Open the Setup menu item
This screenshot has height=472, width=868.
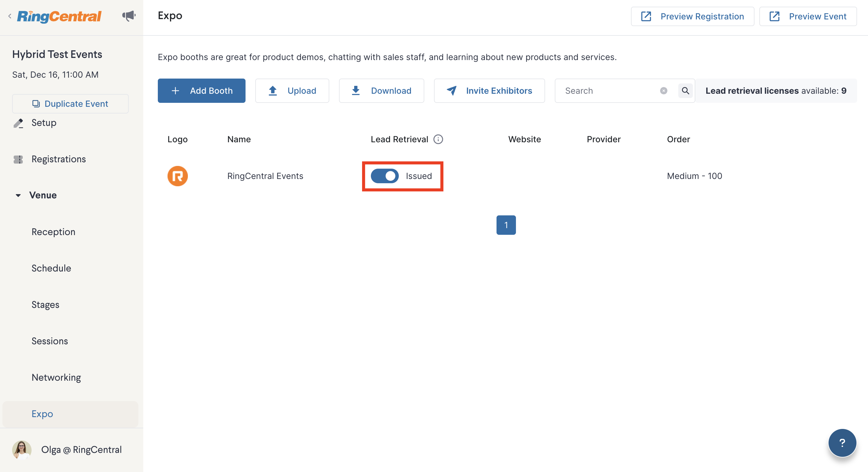44,123
